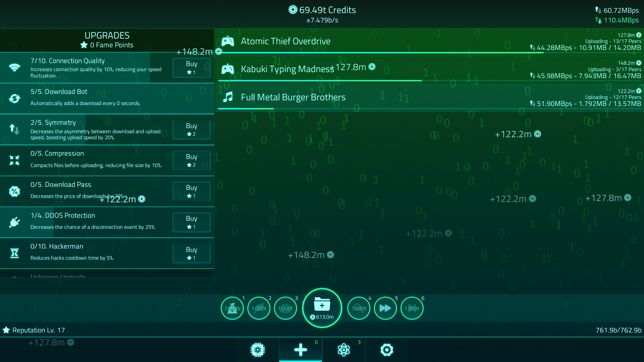Click the Kabuki Typing Madness progress bar
The width and height of the screenshot is (644, 362).
[319, 81]
